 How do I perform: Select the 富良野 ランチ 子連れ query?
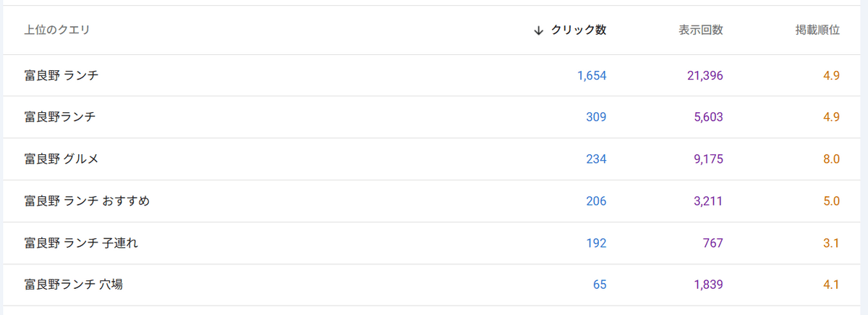[80, 243]
